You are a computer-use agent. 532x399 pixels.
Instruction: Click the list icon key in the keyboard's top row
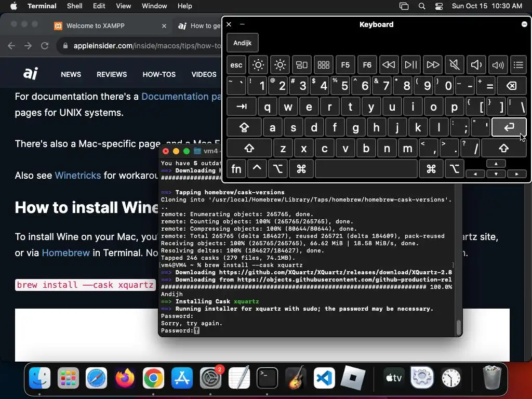pos(518,65)
